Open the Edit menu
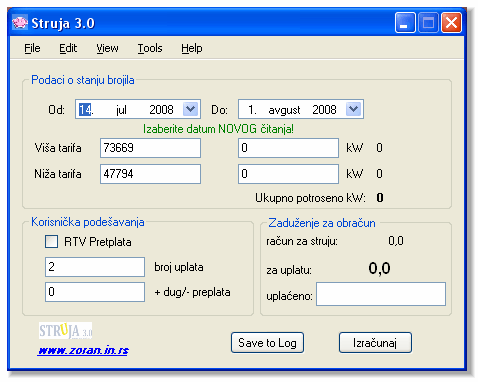Image resolution: width=478 pixels, height=382 pixels. point(68,48)
